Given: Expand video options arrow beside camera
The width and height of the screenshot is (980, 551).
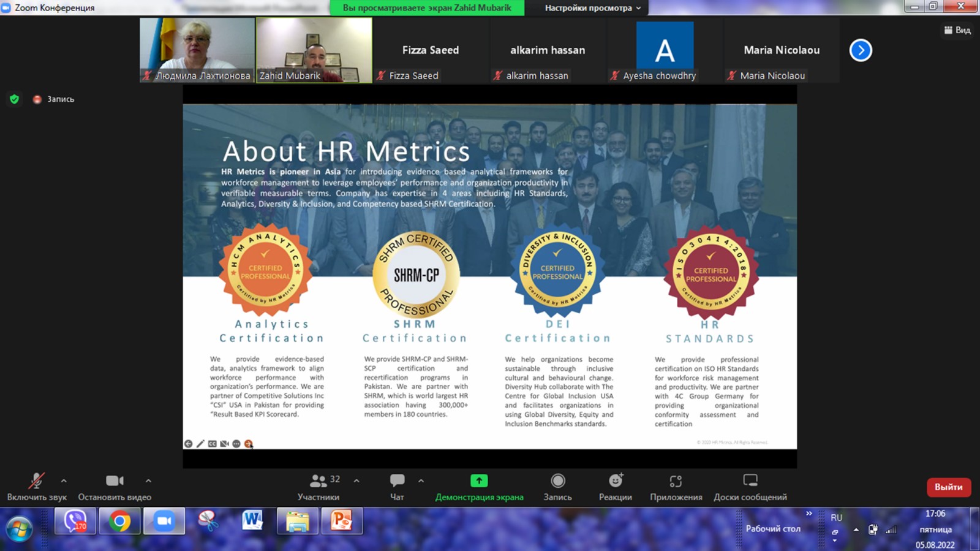Looking at the screenshot, I should [x=148, y=481].
